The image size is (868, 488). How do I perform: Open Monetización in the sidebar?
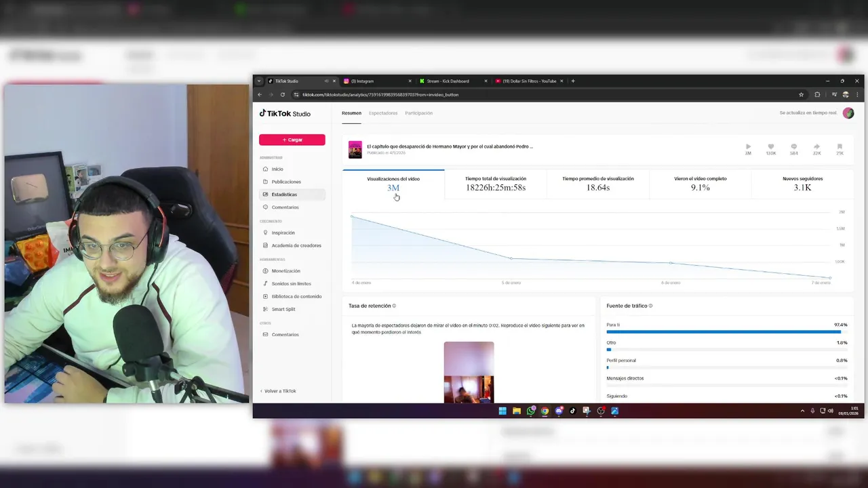(x=292, y=271)
